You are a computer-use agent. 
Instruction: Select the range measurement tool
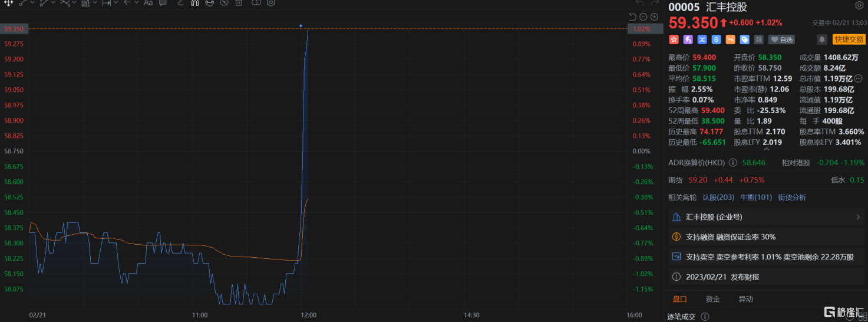click(x=107, y=3)
